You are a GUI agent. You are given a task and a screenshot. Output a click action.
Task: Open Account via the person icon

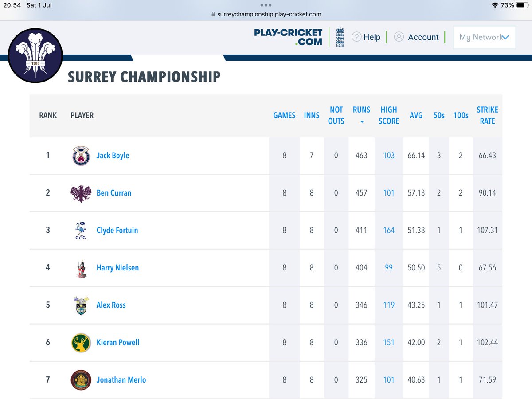(x=399, y=37)
